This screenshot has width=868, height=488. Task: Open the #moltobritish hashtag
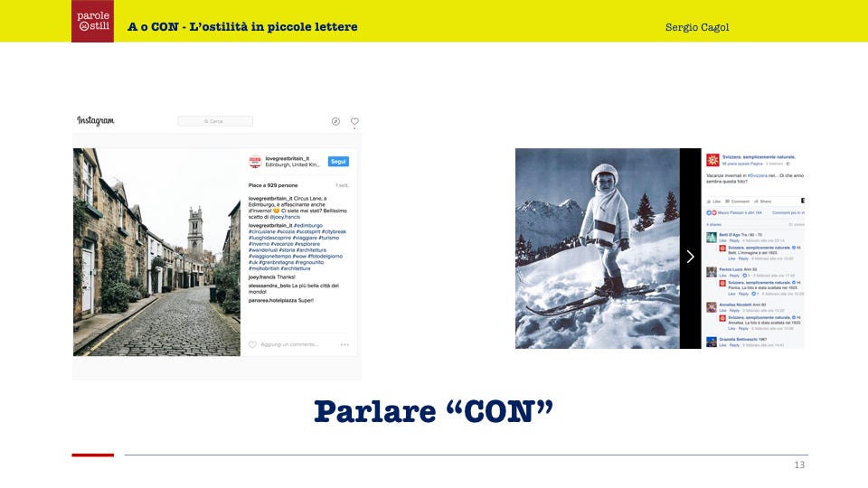click(x=263, y=268)
